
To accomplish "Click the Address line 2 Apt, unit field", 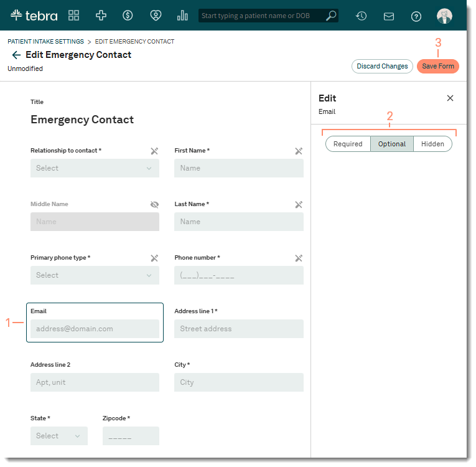I will (95, 382).
